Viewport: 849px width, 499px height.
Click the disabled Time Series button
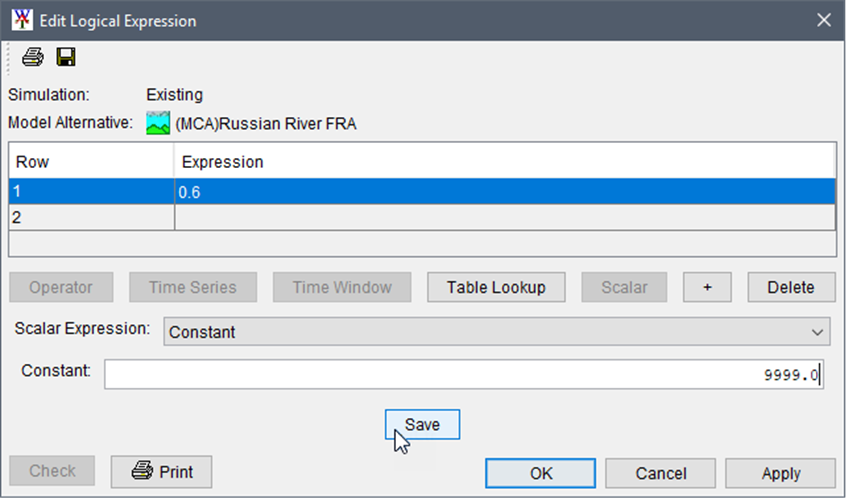click(x=193, y=287)
